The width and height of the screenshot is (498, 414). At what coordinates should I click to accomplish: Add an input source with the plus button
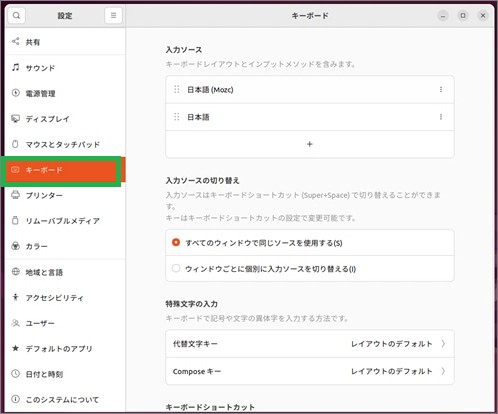310,144
